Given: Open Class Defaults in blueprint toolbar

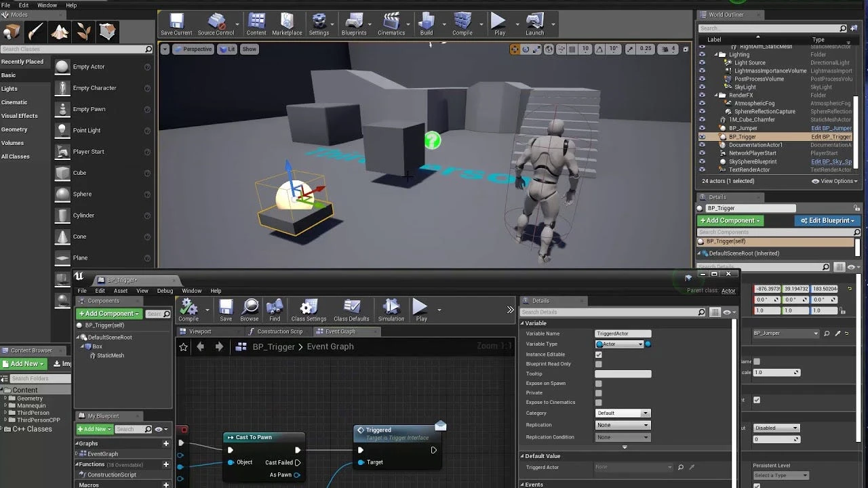Looking at the screenshot, I should [351, 310].
